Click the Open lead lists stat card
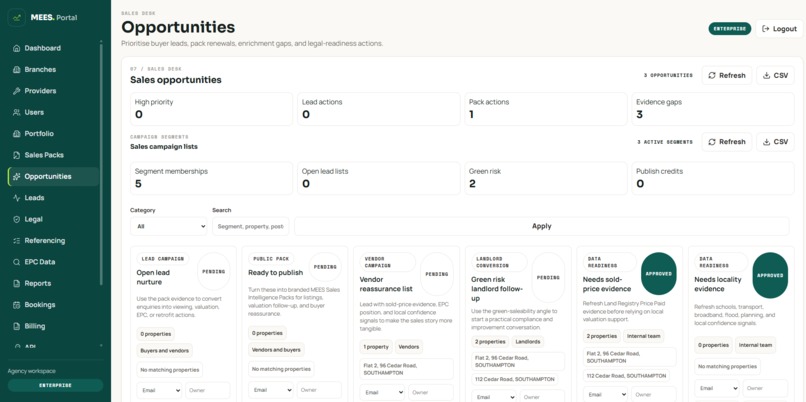 click(x=378, y=178)
